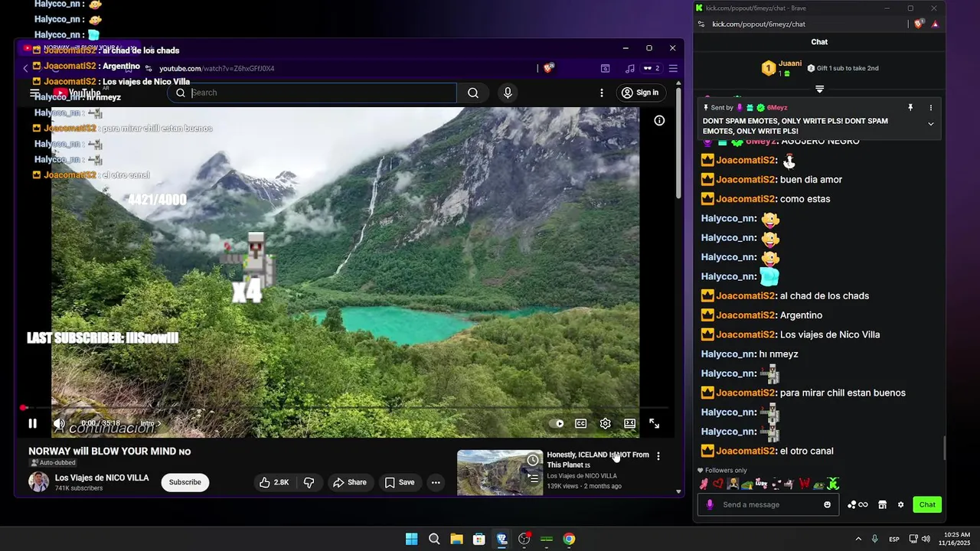Send message with green Chat button

click(x=927, y=504)
